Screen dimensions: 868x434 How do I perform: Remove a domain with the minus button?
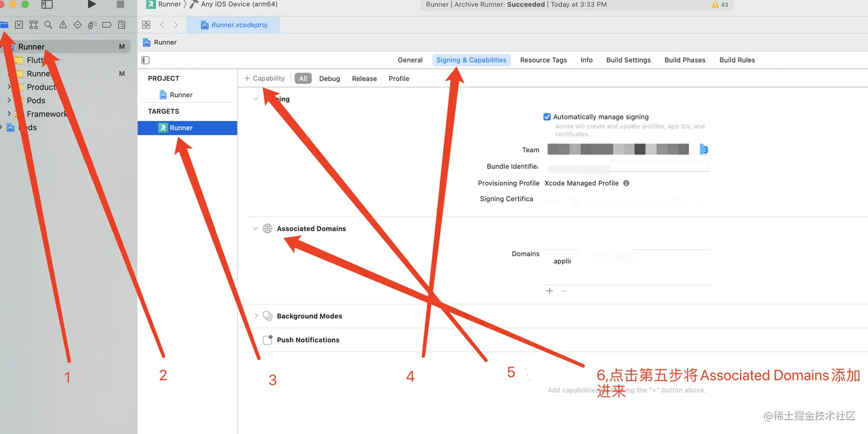[564, 291]
